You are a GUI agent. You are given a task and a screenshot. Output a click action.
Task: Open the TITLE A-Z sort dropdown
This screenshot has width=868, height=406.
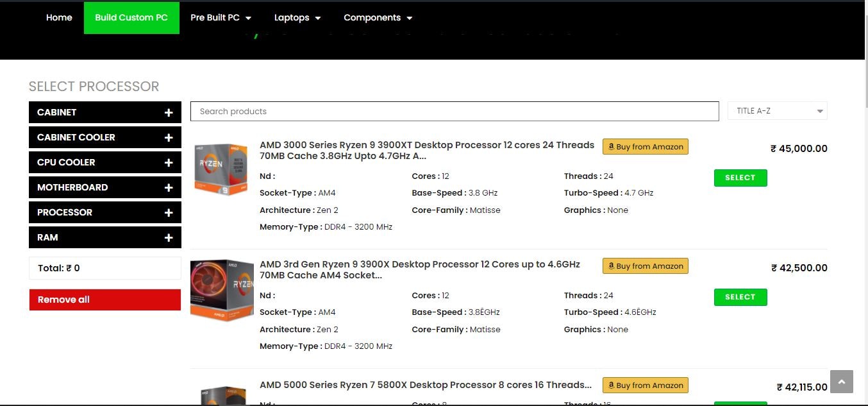point(777,110)
